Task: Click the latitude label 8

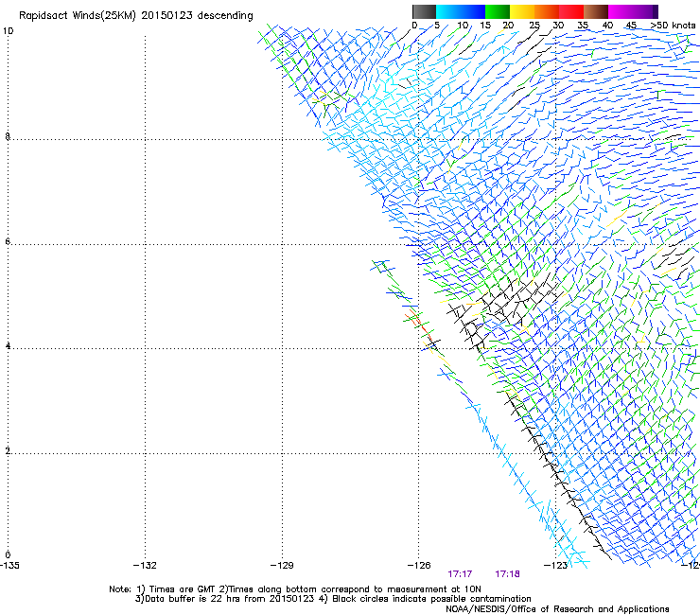Action: coord(8,136)
